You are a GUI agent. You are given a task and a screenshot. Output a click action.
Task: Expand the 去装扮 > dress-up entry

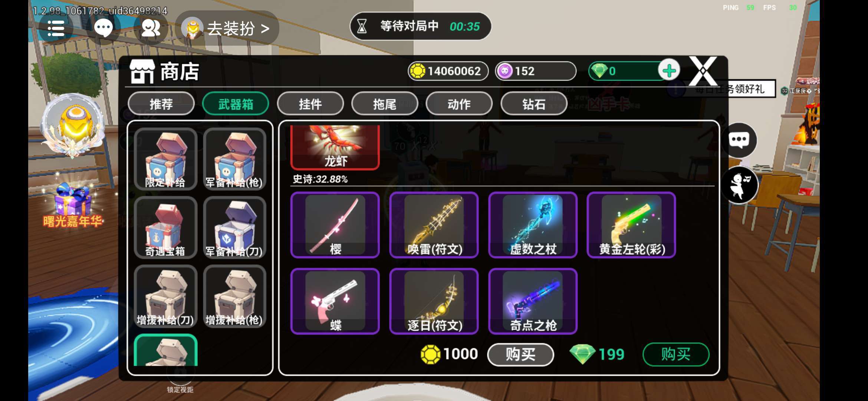[x=227, y=28]
